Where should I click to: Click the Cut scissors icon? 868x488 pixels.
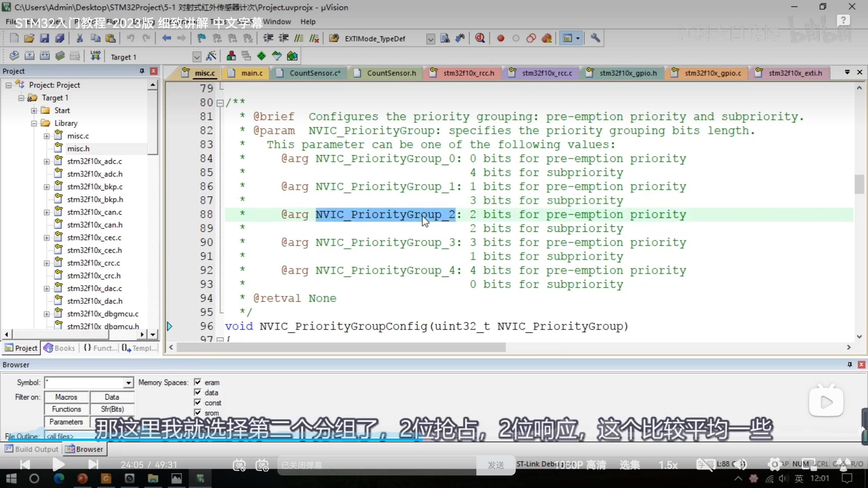pyautogui.click(x=80, y=38)
